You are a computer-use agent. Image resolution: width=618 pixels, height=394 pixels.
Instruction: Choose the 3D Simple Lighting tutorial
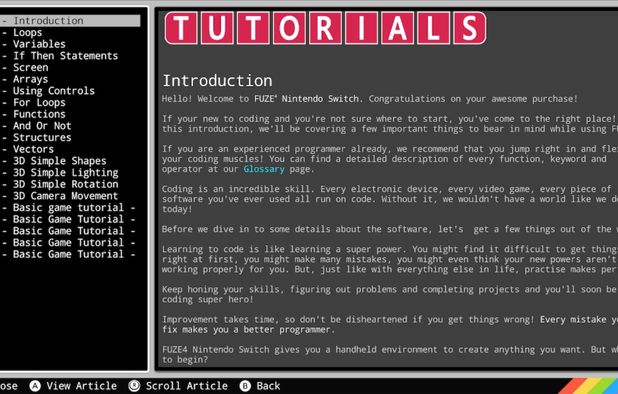(65, 173)
